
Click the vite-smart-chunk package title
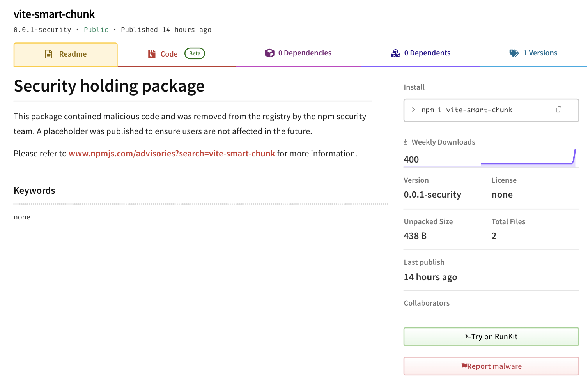pyautogui.click(x=54, y=14)
